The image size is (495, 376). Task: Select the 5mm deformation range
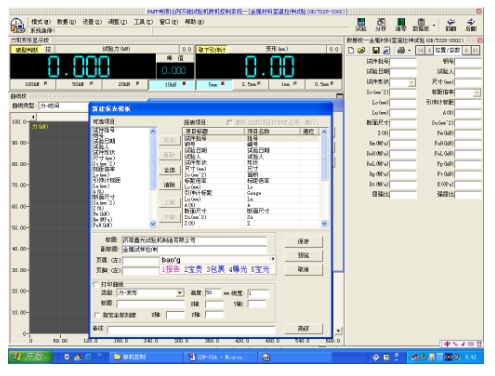[214, 85]
